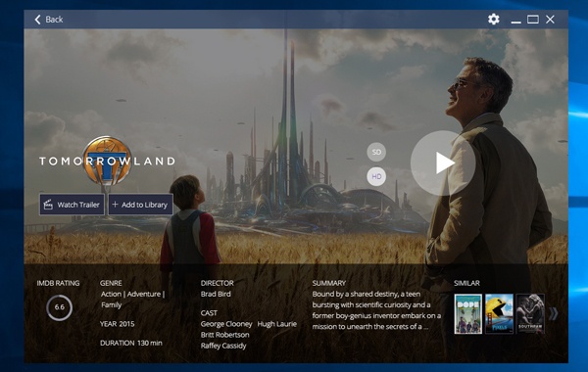The height and width of the screenshot is (372, 588).
Task: Click cast member Raffey Cassidy
Action: (x=223, y=346)
